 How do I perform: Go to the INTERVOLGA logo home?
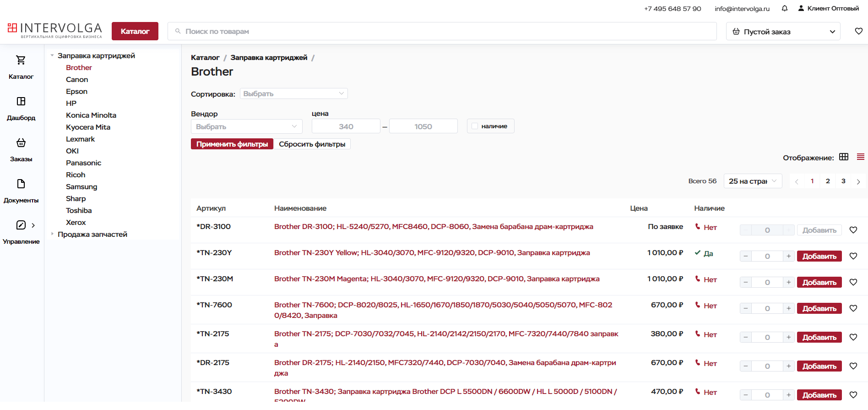pyautogui.click(x=55, y=31)
